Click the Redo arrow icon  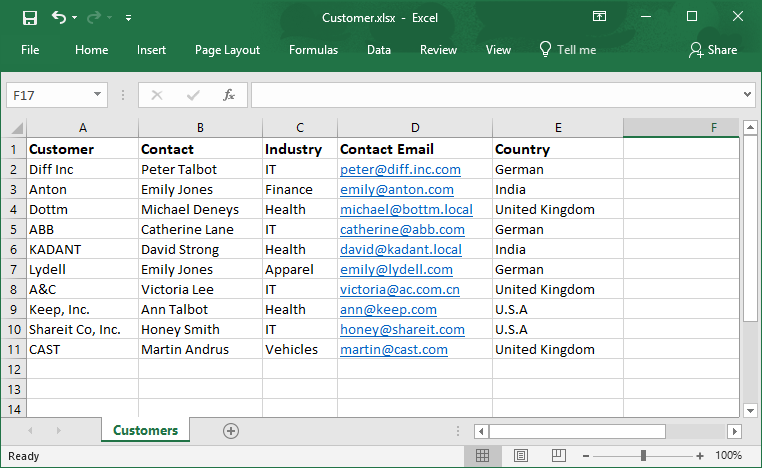pyautogui.click(x=94, y=17)
